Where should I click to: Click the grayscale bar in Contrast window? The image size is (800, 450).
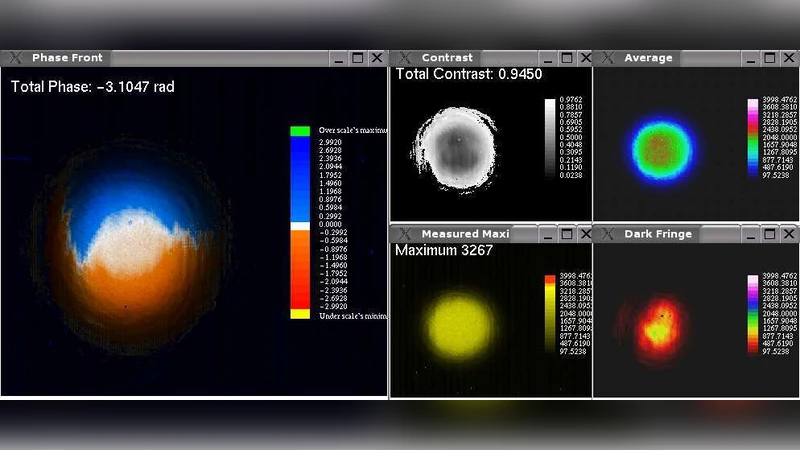tap(549, 138)
